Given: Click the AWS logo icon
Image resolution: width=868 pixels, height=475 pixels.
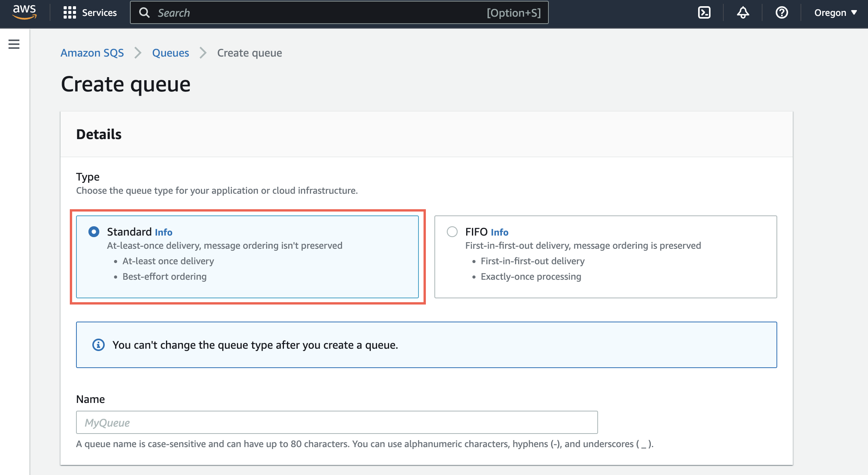Looking at the screenshot, I should [24, 12].
